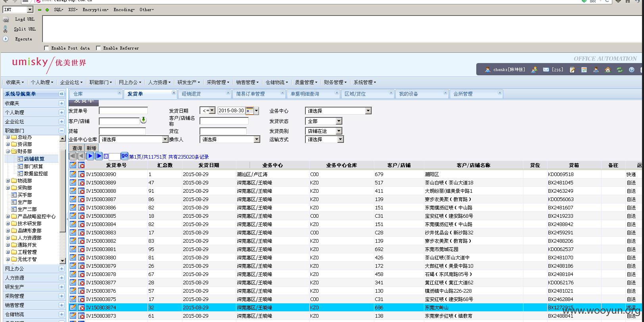Delete row IV150803877
This screenshot has width=644, height=322.
(x=81, y=282)
